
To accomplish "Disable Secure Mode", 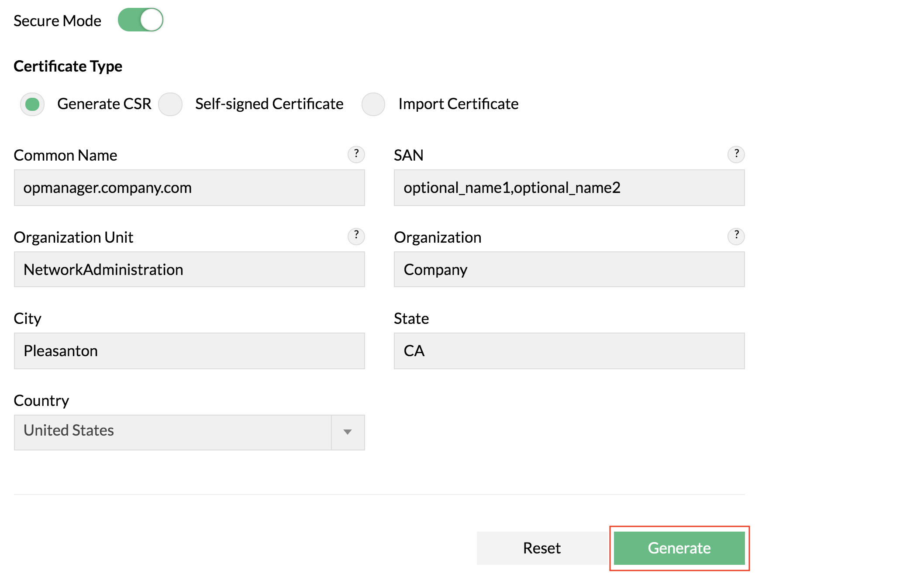I will point(141,20).
